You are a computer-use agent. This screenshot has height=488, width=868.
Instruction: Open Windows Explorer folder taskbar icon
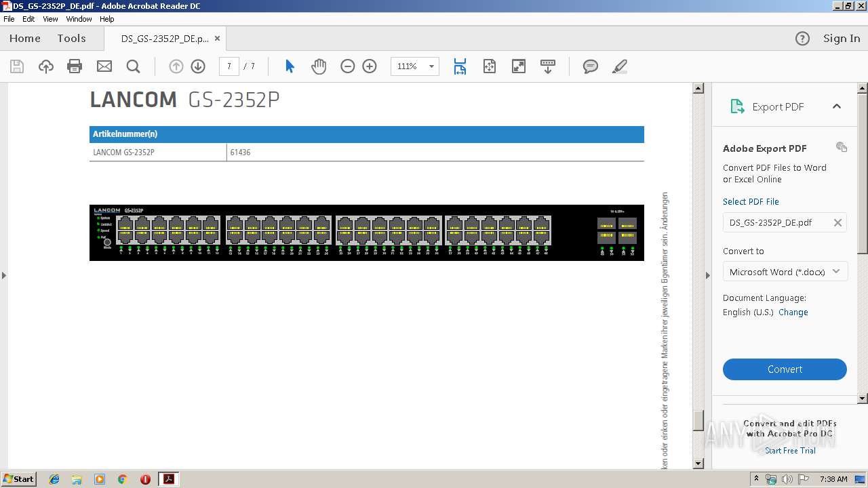tap(77, 479)
